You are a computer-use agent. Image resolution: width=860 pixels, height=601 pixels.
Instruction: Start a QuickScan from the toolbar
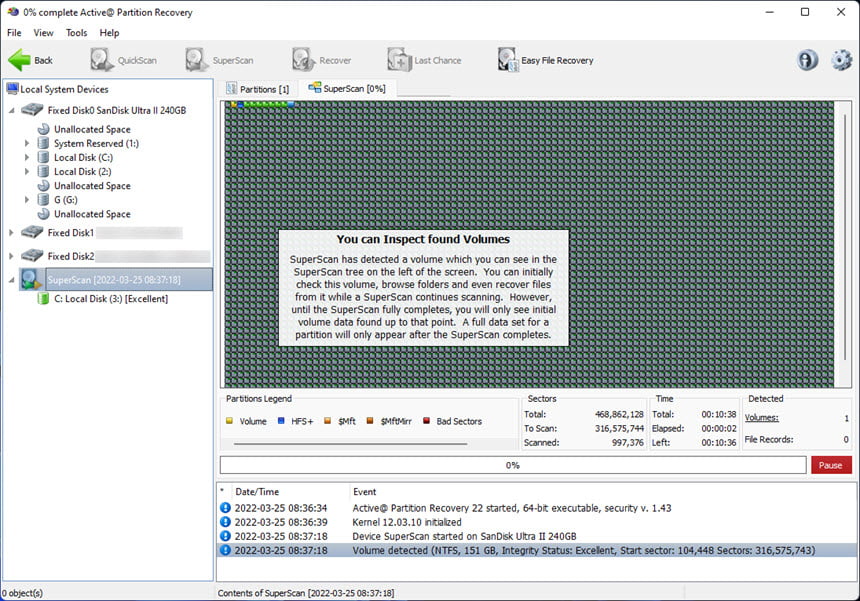point(123,60)
